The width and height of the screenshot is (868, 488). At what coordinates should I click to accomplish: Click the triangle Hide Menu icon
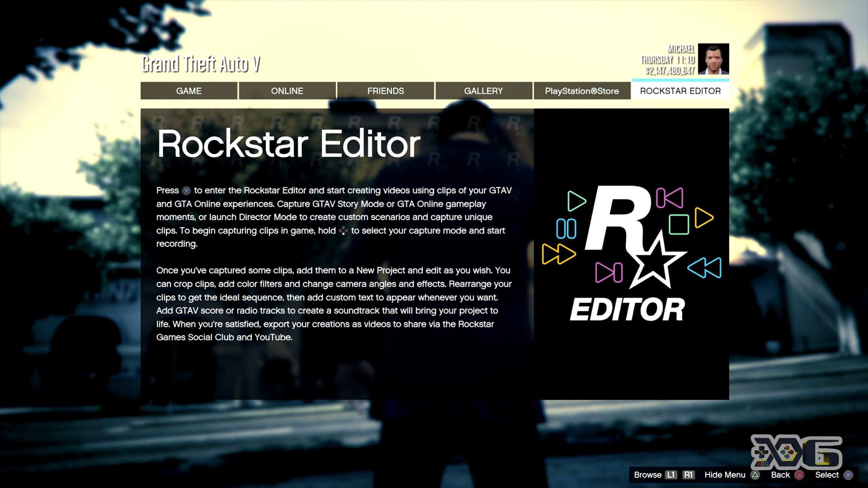coord(755,475)
